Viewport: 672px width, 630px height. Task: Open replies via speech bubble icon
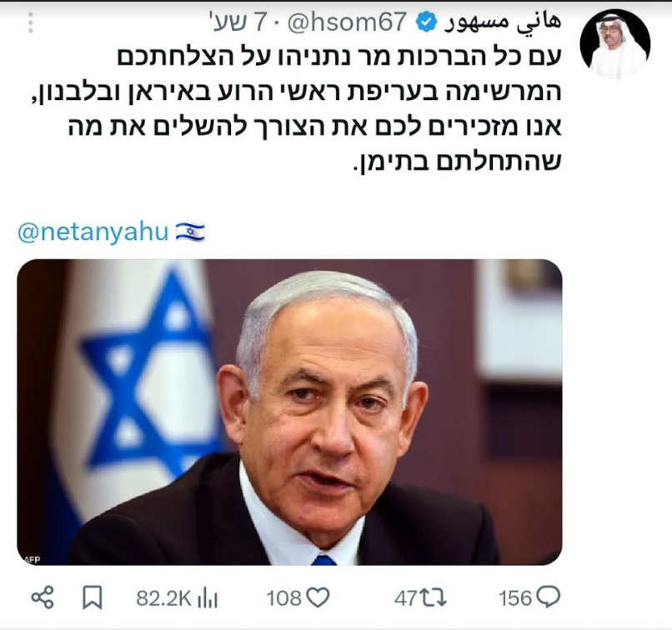(x=548, y=597)
